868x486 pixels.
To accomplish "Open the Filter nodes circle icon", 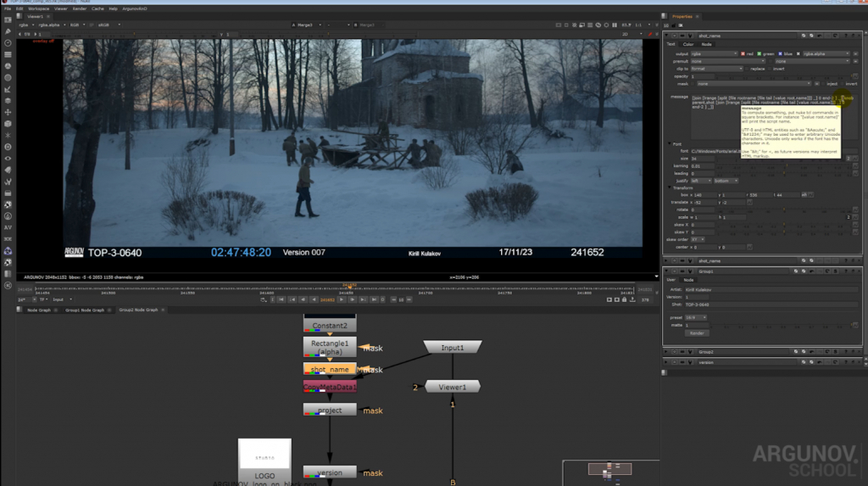I will [8, 77].
